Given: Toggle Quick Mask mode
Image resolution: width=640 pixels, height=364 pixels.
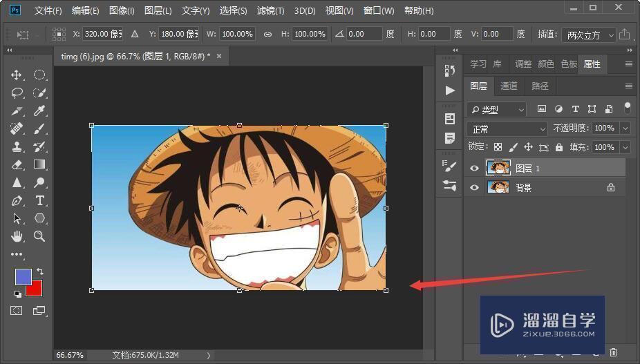Looking at the screenshot, I should pos(17,311).
